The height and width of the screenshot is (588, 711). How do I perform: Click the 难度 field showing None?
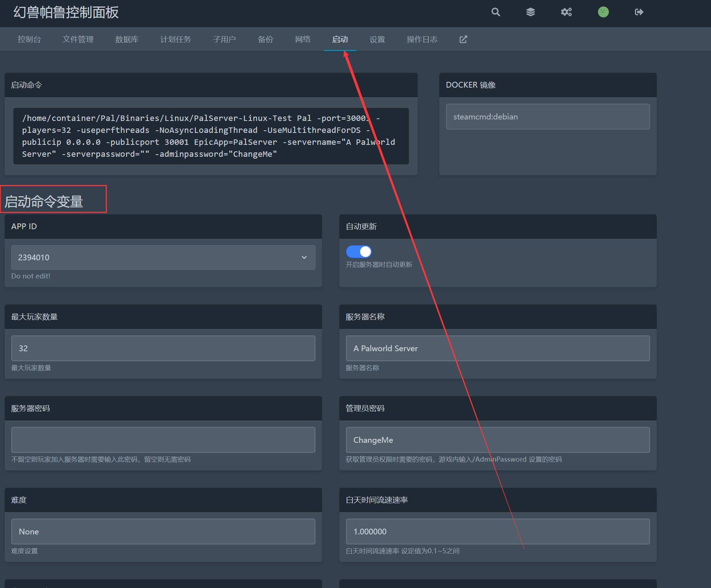click(x=163, y=532)
